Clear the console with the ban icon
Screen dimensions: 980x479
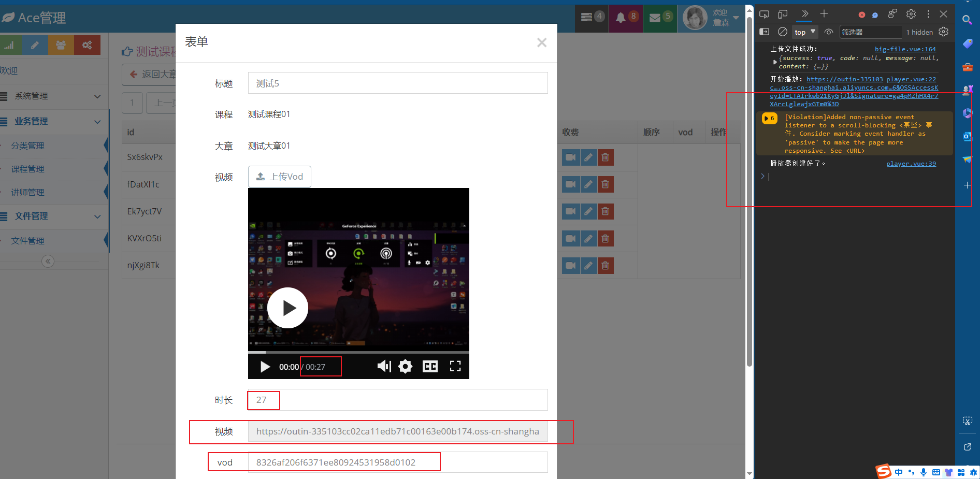coord(783,32)
